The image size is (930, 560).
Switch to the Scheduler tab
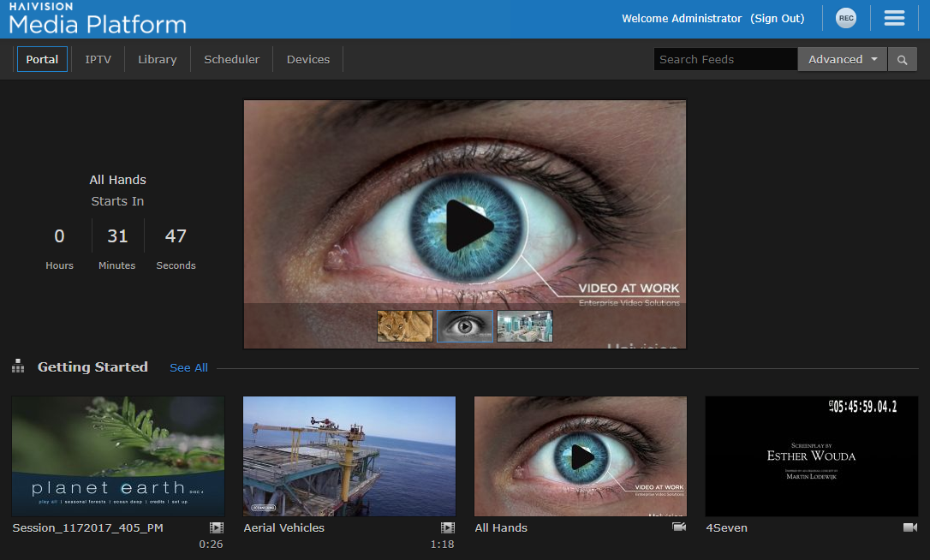coord(231,59)
